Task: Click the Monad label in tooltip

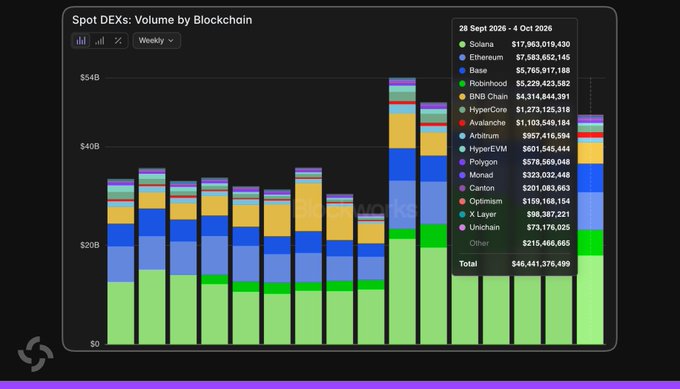Action: (x=481, y=175)
